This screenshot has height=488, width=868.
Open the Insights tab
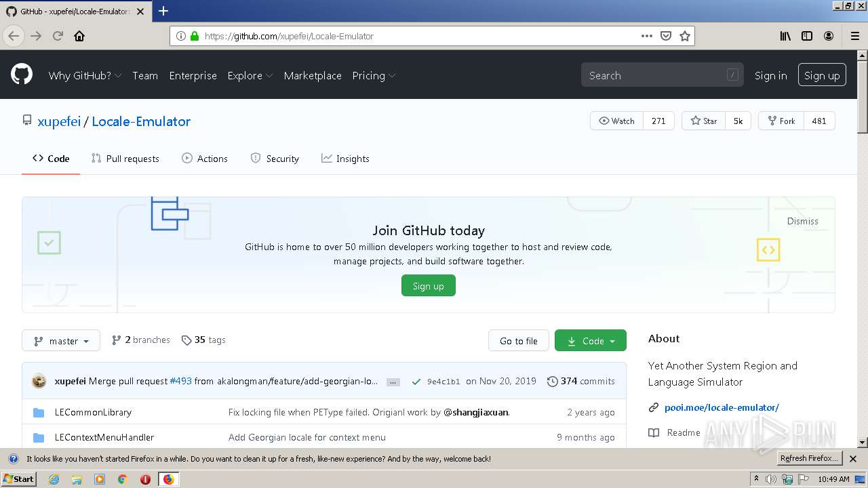coord(345,159)
